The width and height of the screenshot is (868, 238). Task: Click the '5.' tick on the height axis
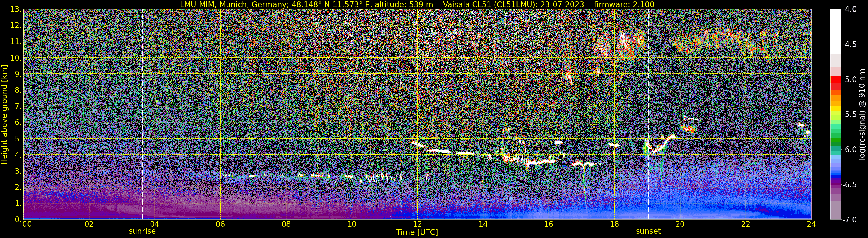point(18,139)
